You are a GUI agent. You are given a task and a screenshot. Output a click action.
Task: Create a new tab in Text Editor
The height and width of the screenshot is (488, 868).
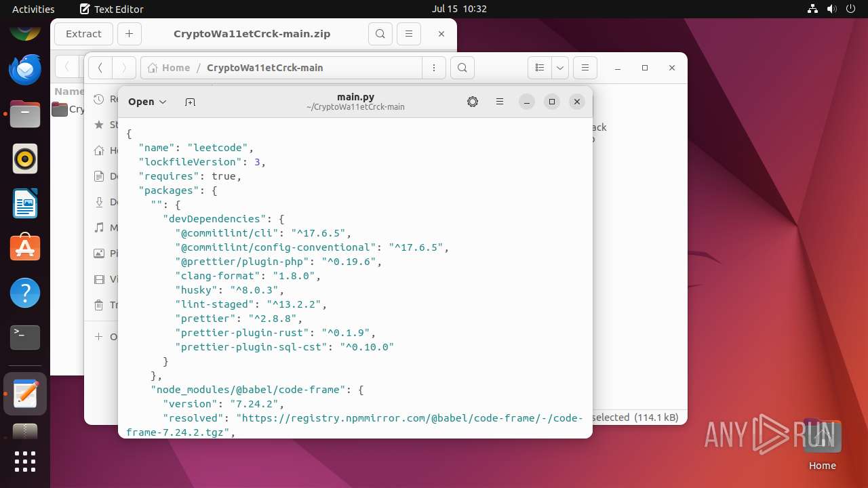190,102
